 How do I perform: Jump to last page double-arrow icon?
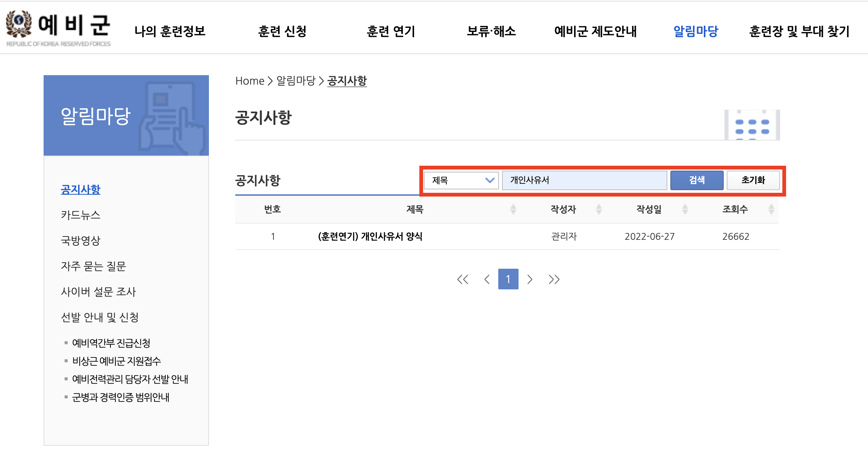coord(554,279)
